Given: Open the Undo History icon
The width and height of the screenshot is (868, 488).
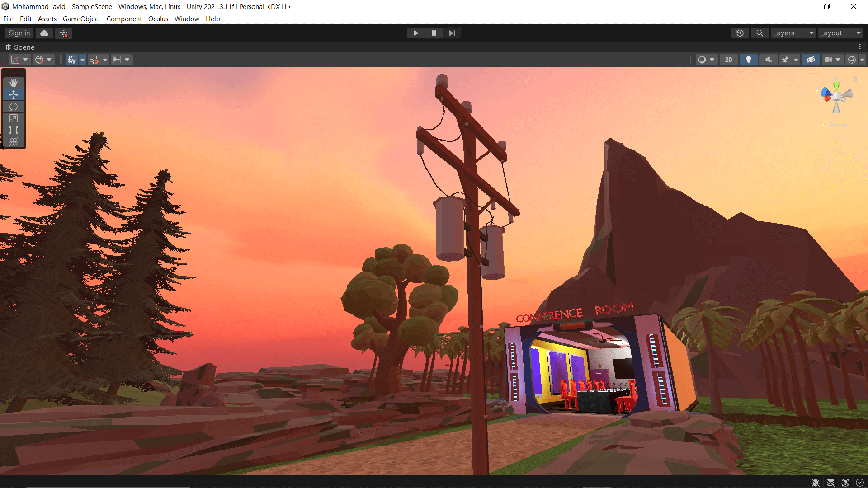Looking at the screenshot, I should click(740, 33).
